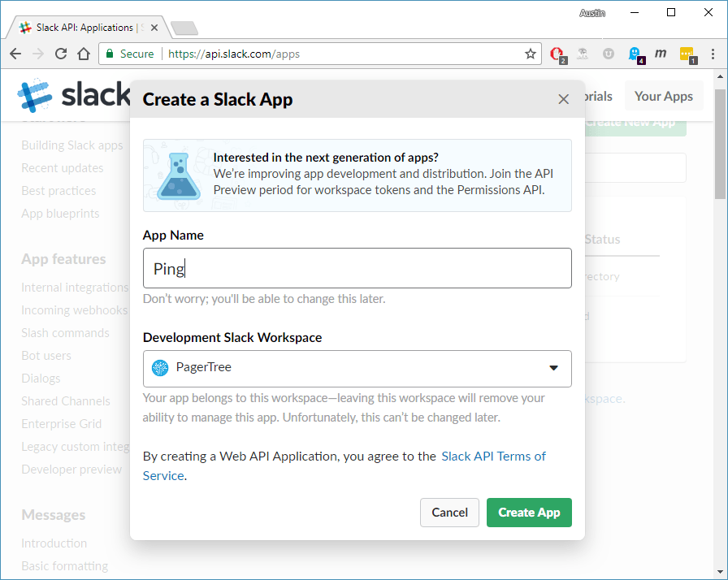Open Introduction under Messages

pyautogui.click(x=54, y=543)
